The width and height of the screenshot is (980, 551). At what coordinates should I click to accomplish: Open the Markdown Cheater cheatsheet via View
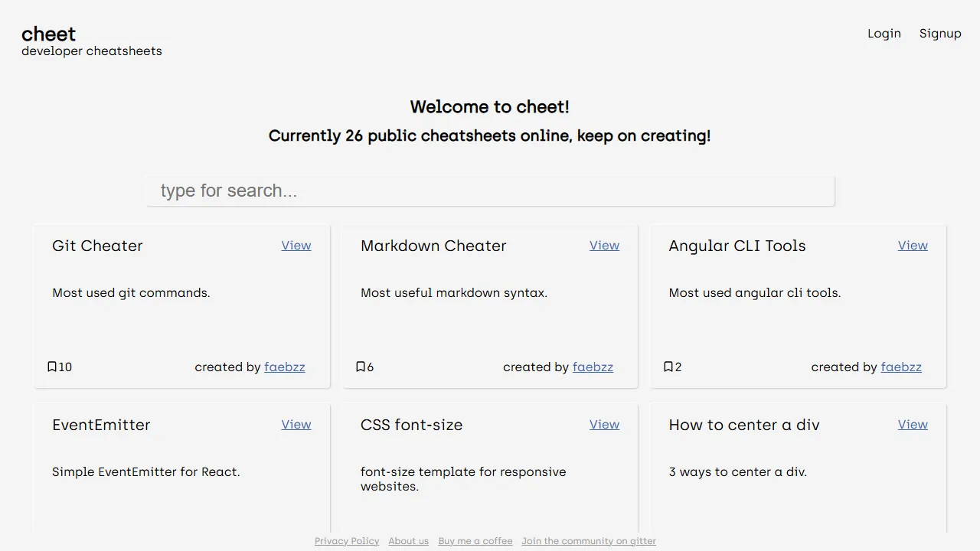point(604,245)
